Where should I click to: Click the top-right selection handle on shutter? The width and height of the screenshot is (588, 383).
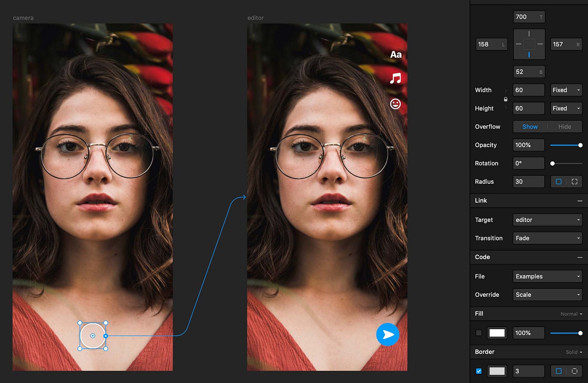pos(106,323)
